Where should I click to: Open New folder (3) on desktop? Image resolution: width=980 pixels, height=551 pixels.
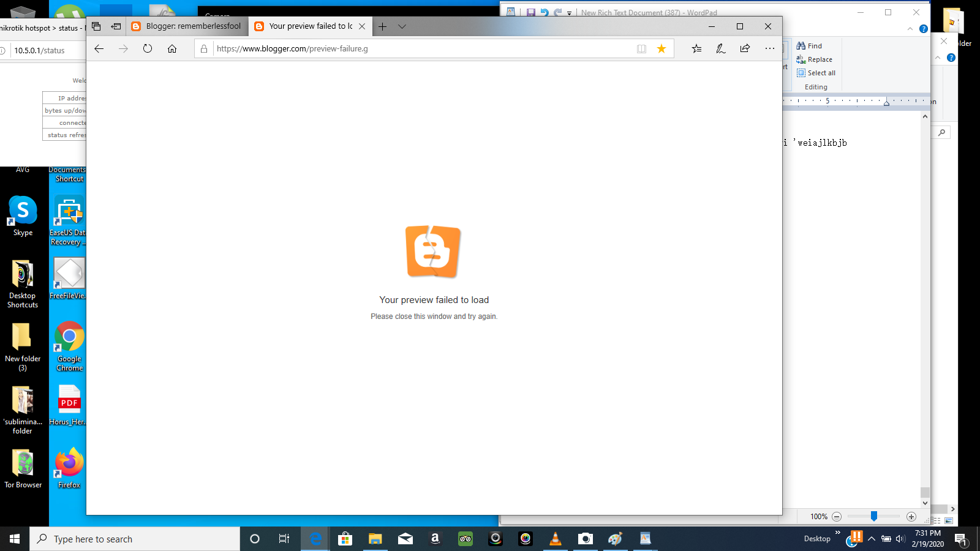point(23,347)
